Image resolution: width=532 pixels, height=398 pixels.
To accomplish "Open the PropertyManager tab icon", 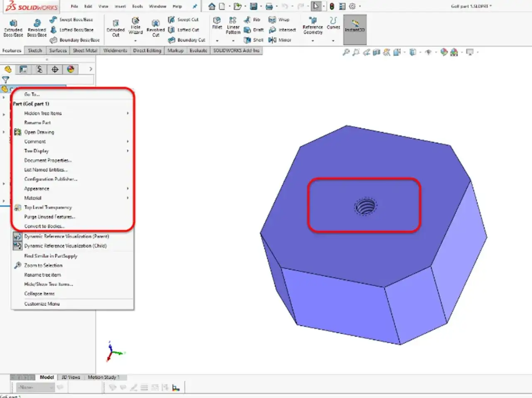I will [x=23, y=69].
